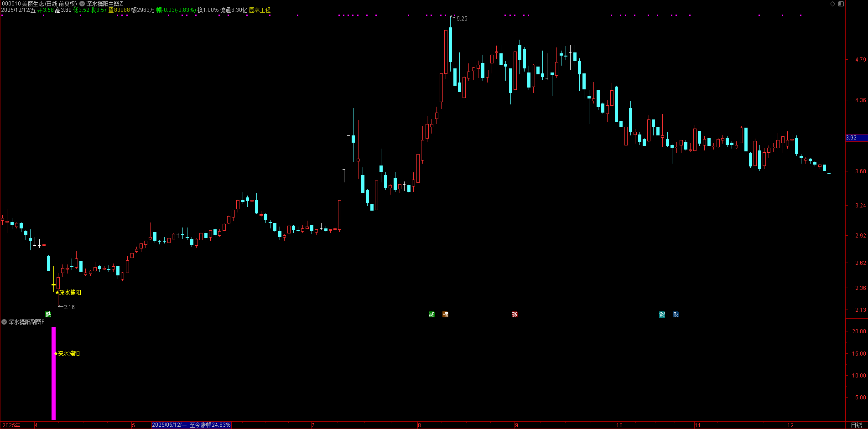Expand the 深水擒阳副图F indicator dropdown
Screen dimensions: 868x429
[4, 322]
